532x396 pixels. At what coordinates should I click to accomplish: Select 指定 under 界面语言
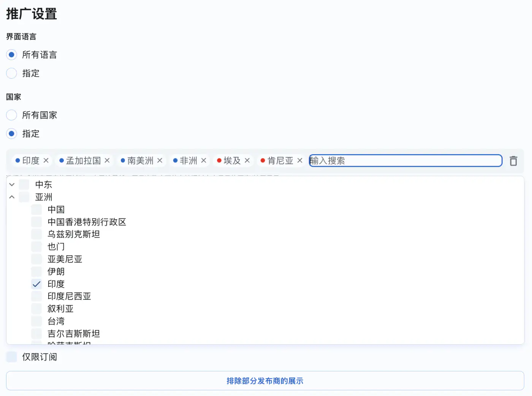[12, 73]
